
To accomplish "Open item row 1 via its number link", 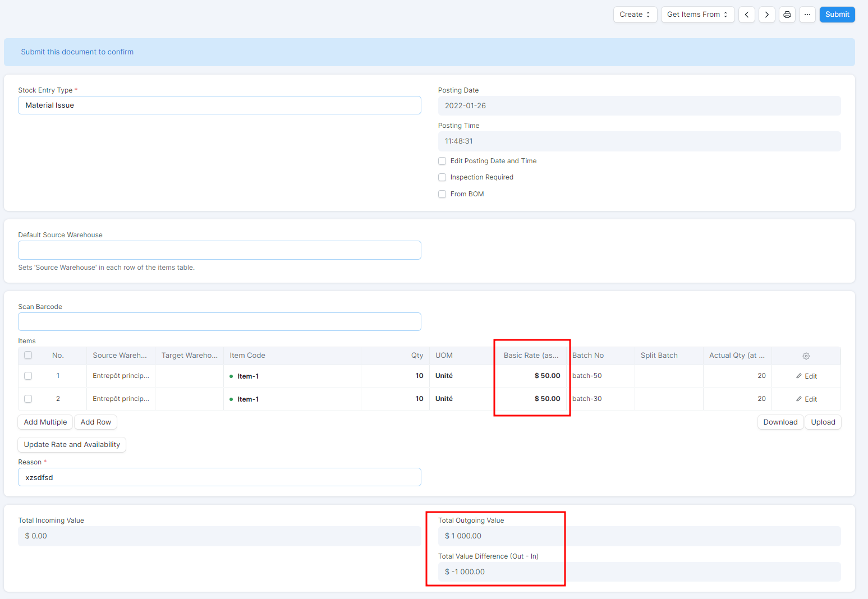I will [58, 376].
